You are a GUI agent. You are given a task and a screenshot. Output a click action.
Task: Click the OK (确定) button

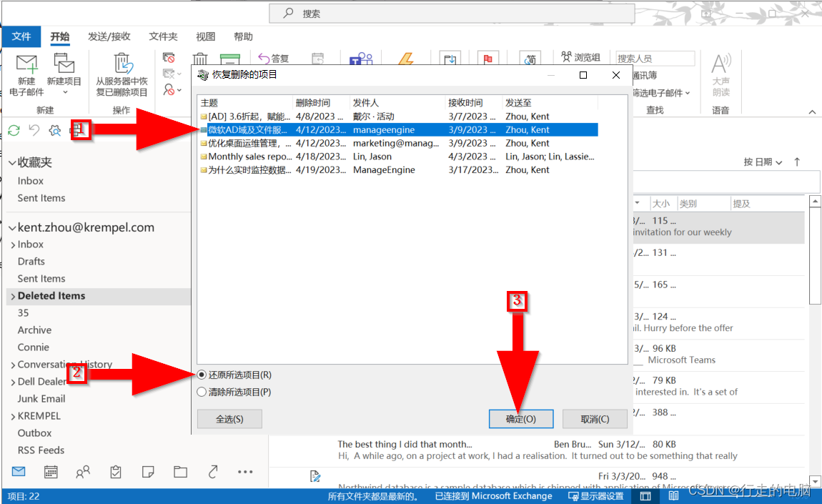(521, 419)
